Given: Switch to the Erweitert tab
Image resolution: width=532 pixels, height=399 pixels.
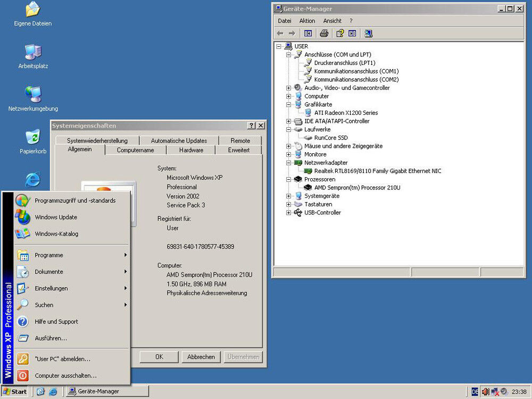Looking at the screenshot, I should click(x=238, y=150).
